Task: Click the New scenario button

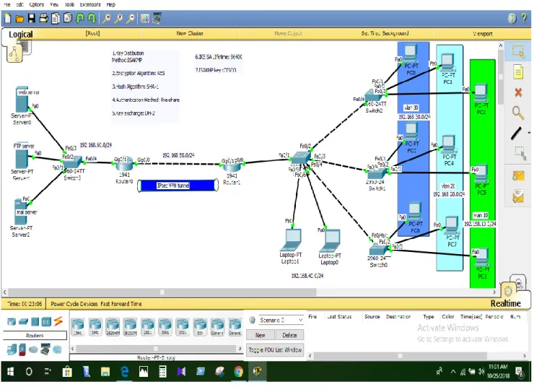Action: (x=261, y=335)
